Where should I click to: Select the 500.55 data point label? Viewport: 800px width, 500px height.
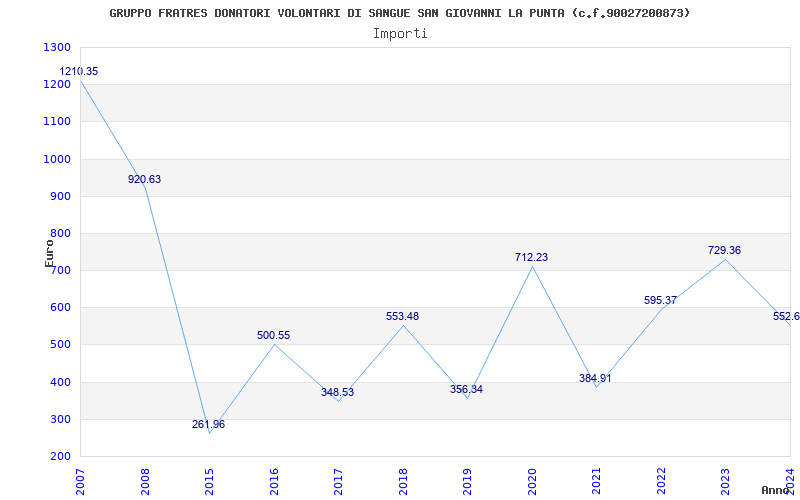pyautogui.click(x=273, y=336)
